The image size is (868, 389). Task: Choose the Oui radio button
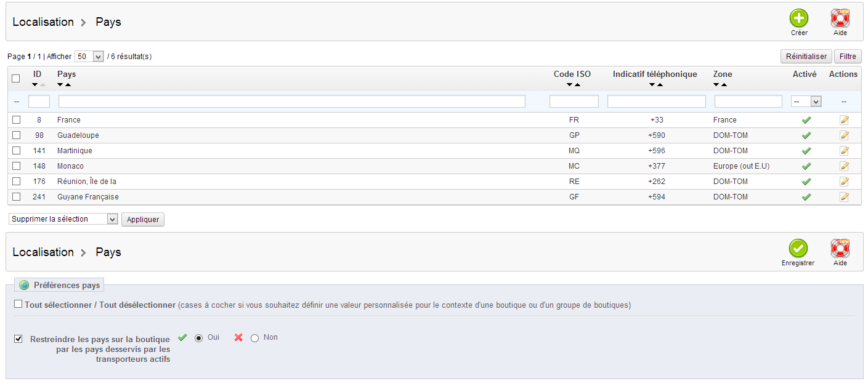(x=198, y=338)
